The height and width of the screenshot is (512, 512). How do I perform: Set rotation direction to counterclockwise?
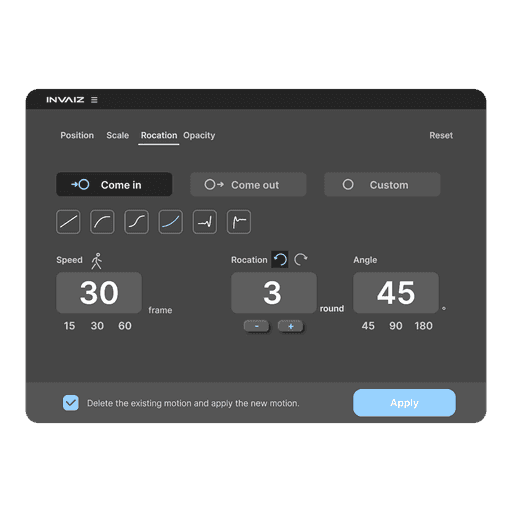click(x=280, y=259)
